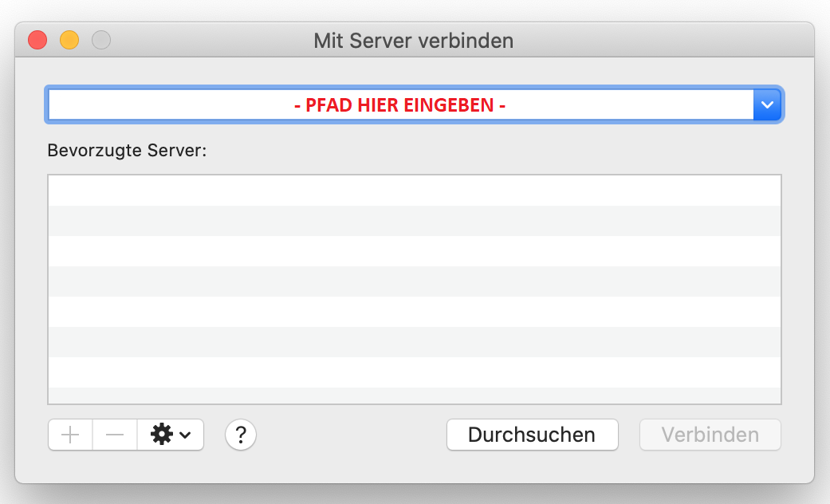Click the Durchsuchen button
830x504 pixels.
tap(532, 435)
